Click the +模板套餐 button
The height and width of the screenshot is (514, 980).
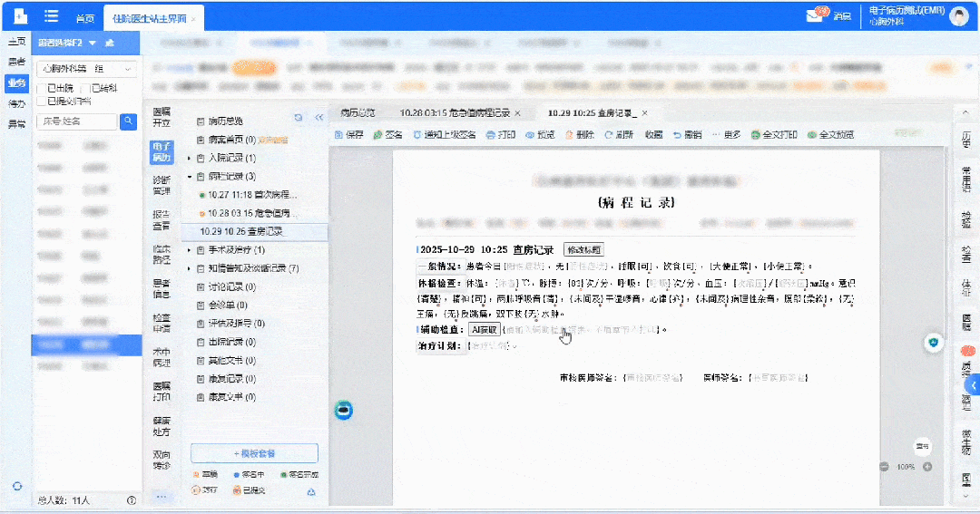pos(254,453)
